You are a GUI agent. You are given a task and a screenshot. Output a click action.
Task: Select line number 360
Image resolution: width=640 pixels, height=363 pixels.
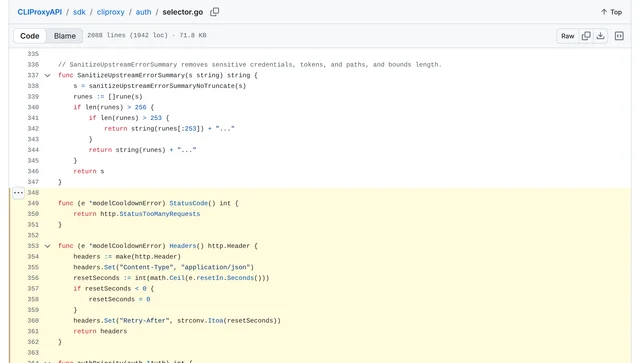pos(33,321)
